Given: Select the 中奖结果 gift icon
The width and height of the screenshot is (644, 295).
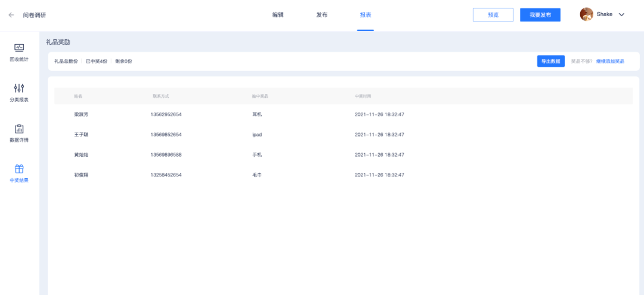Looking at the screenshot, I should (19, 169).
